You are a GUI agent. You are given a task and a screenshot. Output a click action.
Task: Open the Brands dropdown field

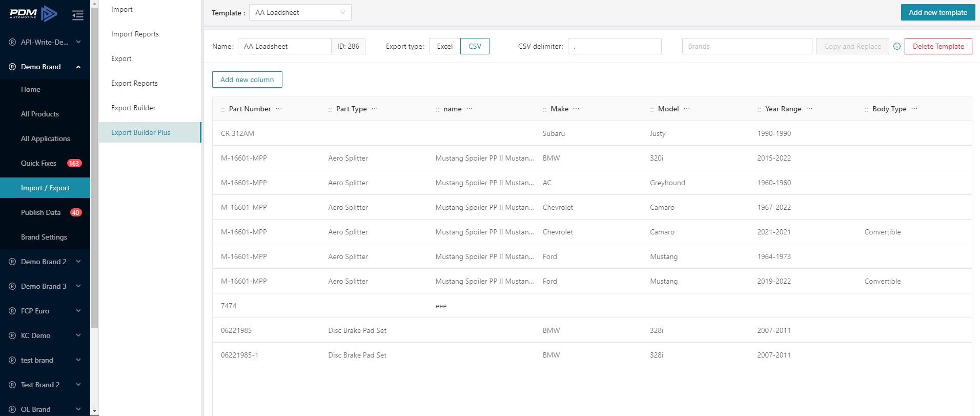click(x=747, y=46)
